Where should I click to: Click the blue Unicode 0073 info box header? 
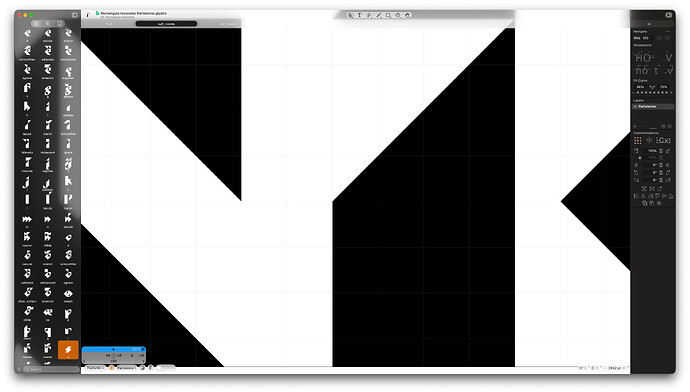tap(114, 349)
